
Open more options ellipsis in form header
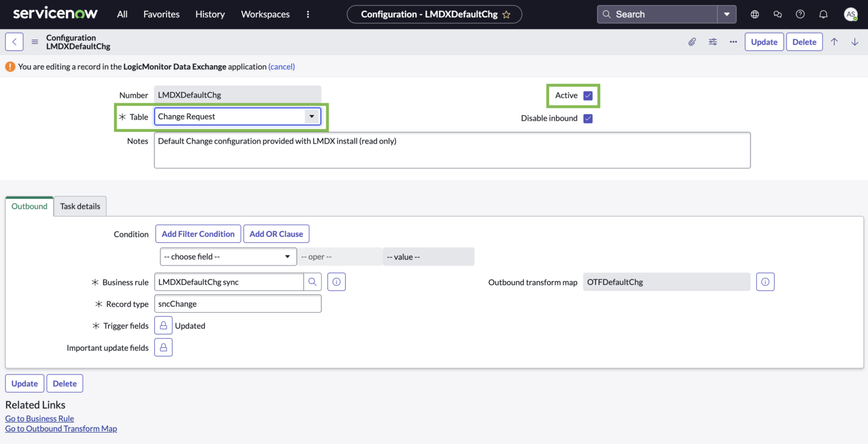(x=733, y=42)
